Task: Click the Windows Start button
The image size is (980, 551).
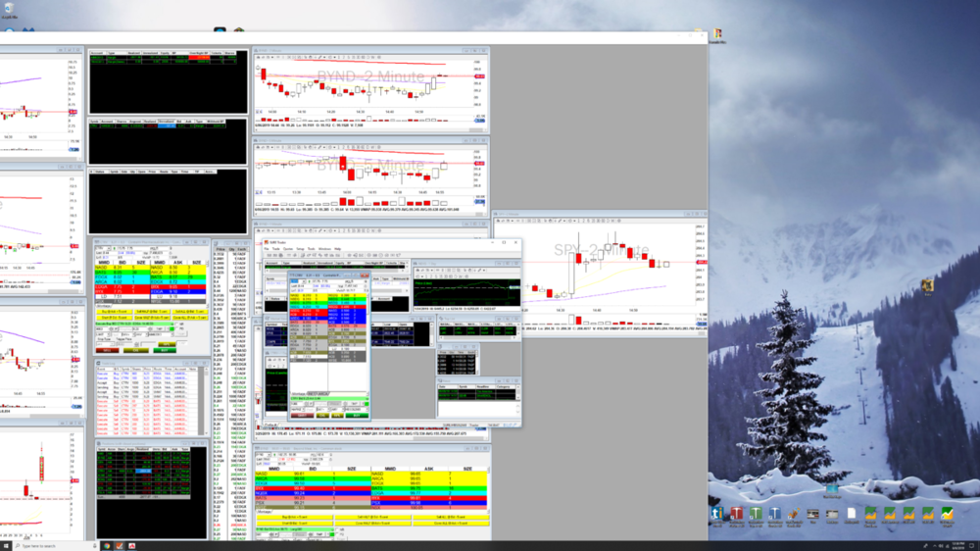Action: click(x=4, y=545)
